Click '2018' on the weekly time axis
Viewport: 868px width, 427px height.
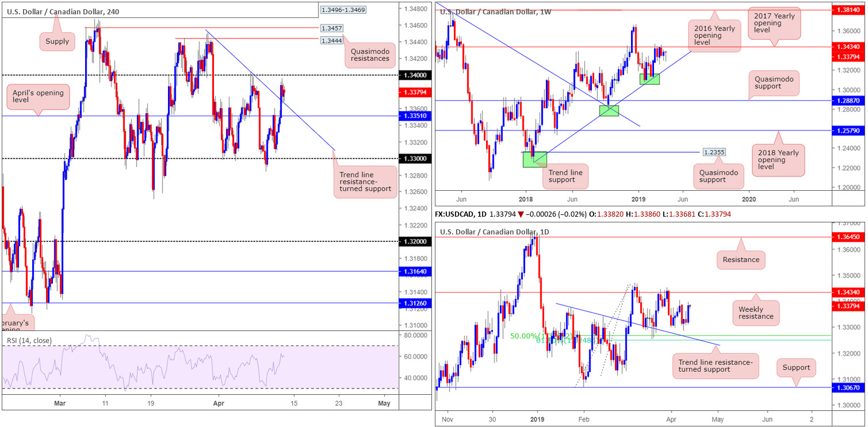[525, 198]
